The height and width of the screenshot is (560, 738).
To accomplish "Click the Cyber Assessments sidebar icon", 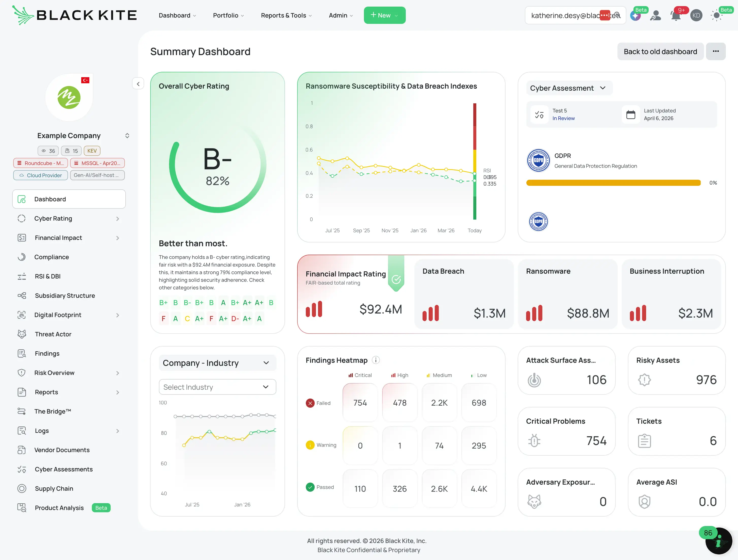I will 22,469.
